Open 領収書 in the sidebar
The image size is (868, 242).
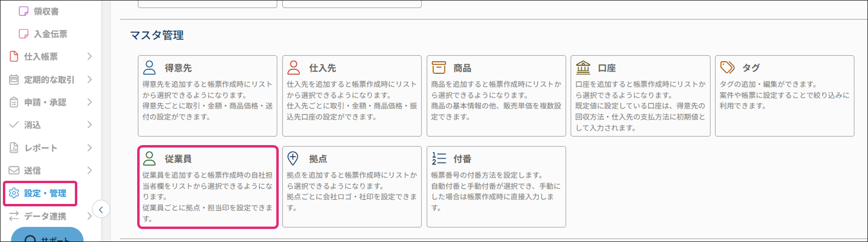point(46,11)
